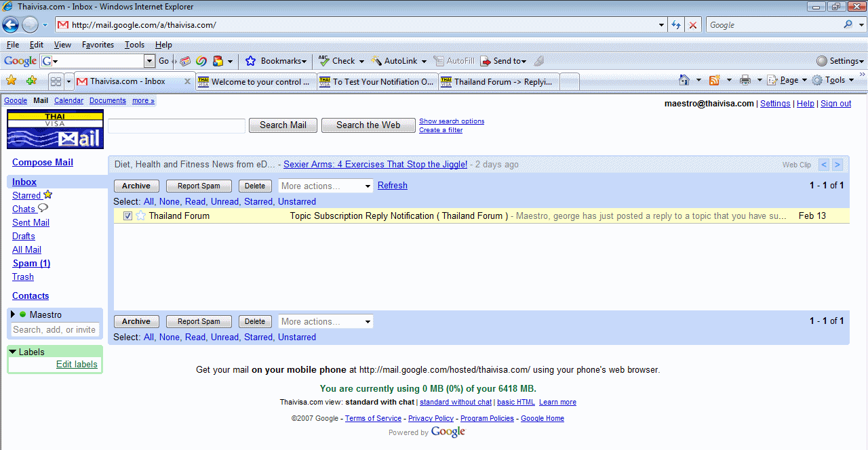Collapse the Labels section
Viewport: 868px width, 450px height.
[13, 352]
